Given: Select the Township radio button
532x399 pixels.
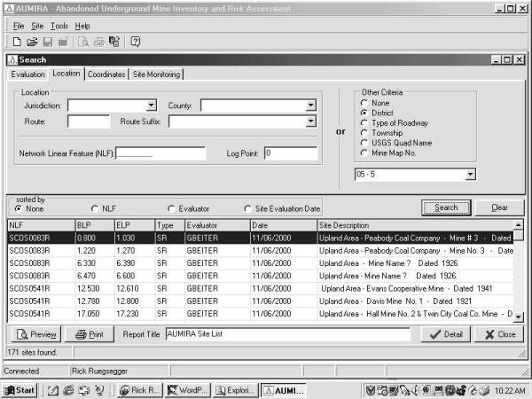Looking at the screenshot, I should point(364,132).
